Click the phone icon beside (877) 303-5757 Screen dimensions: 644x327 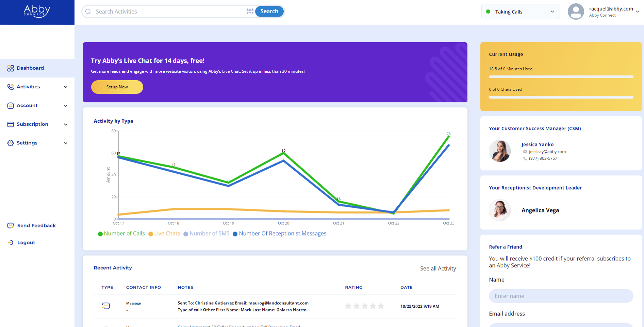click(x=525, y=158)
